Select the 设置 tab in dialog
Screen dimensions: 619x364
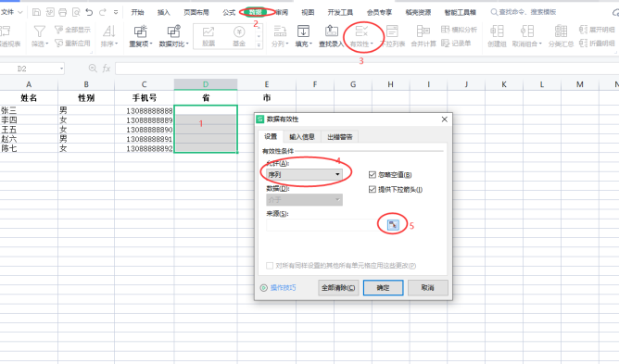click(271, 136)
